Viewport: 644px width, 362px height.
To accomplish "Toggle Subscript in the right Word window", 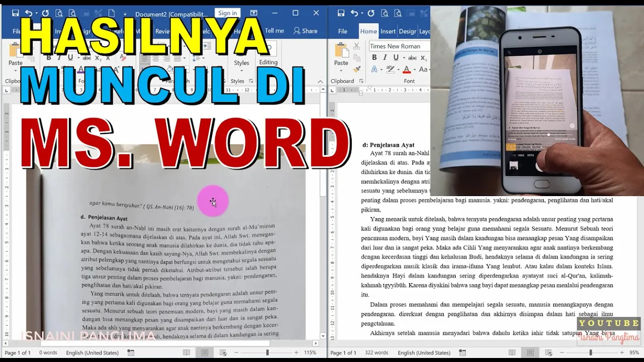I will click(x=424, y=58).
